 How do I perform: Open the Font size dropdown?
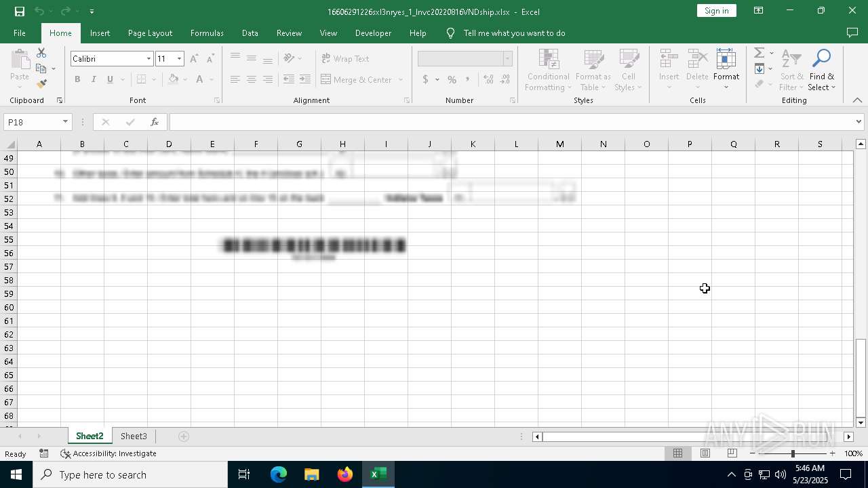(179, 59)
